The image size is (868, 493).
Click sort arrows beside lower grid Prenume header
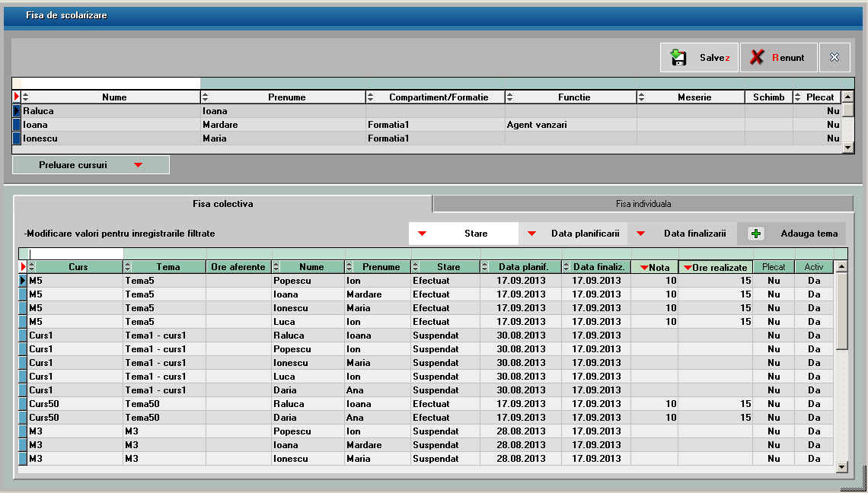349,267
